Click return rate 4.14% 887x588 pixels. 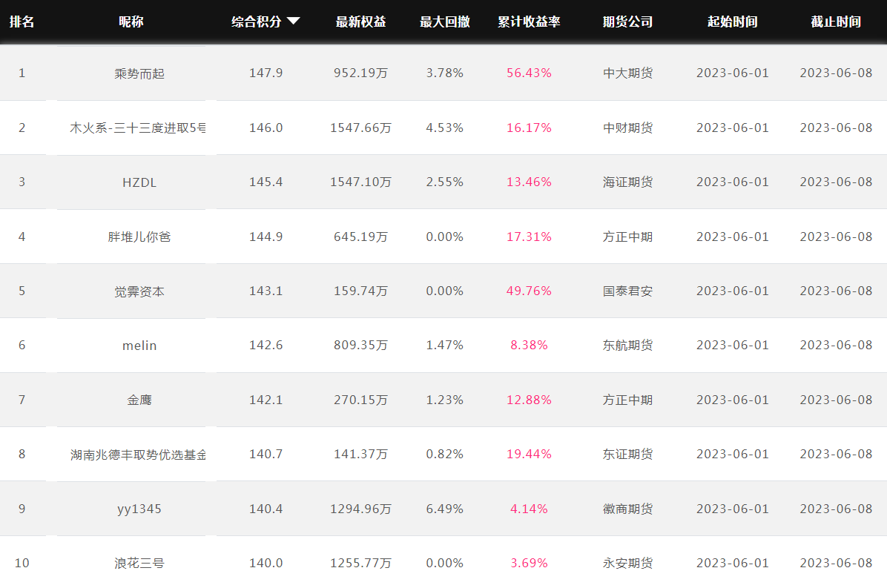coord(529,509)
